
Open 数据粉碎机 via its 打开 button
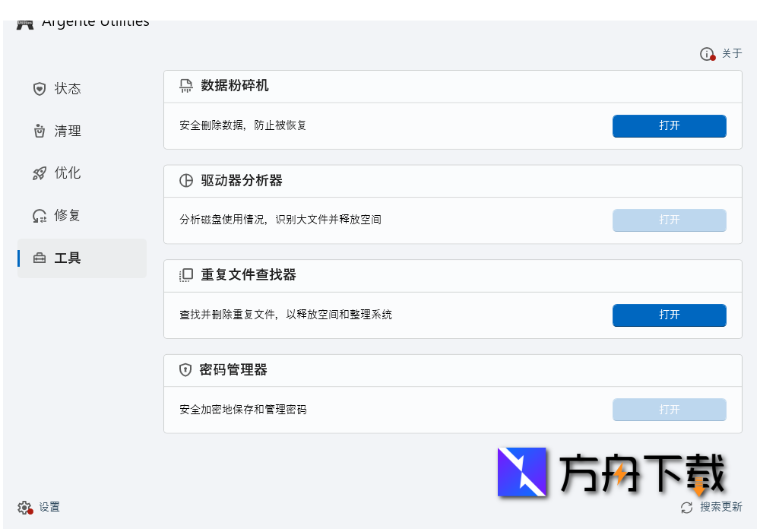(669, 126)
